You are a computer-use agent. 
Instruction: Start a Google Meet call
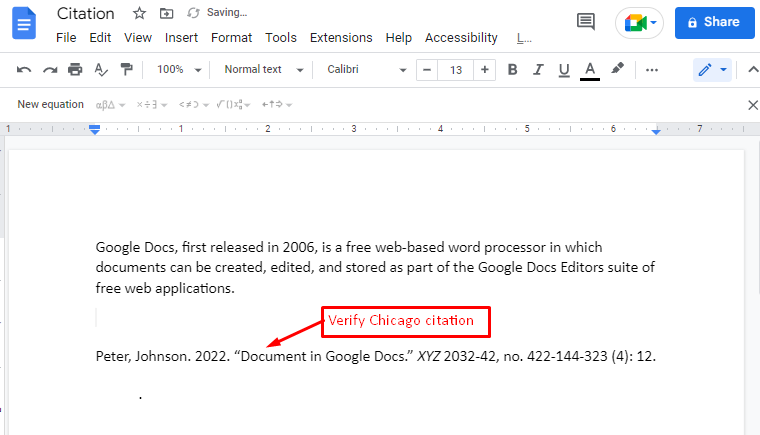coord(635,23)
